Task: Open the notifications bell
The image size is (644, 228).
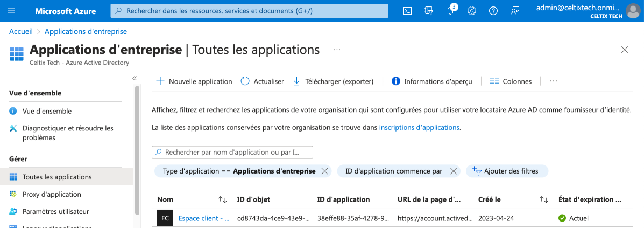Action: (x=450, y=11)
